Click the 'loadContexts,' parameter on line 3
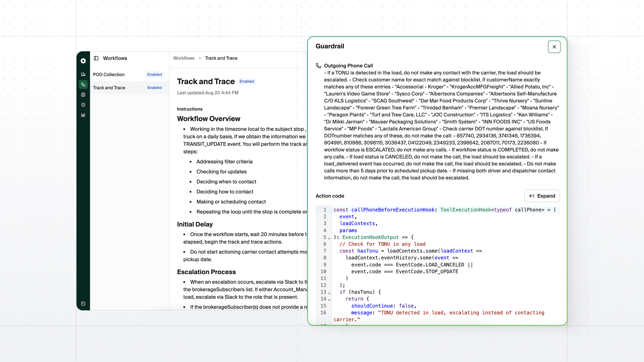The image size is (644, 362). (x=359, y=224)
